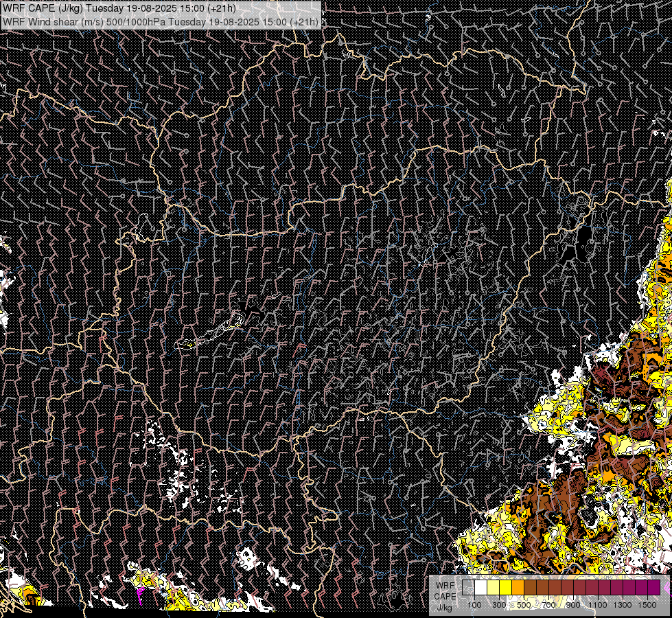Click the 1300 legend value
672x618 pixels.
(x=623, y=605)
